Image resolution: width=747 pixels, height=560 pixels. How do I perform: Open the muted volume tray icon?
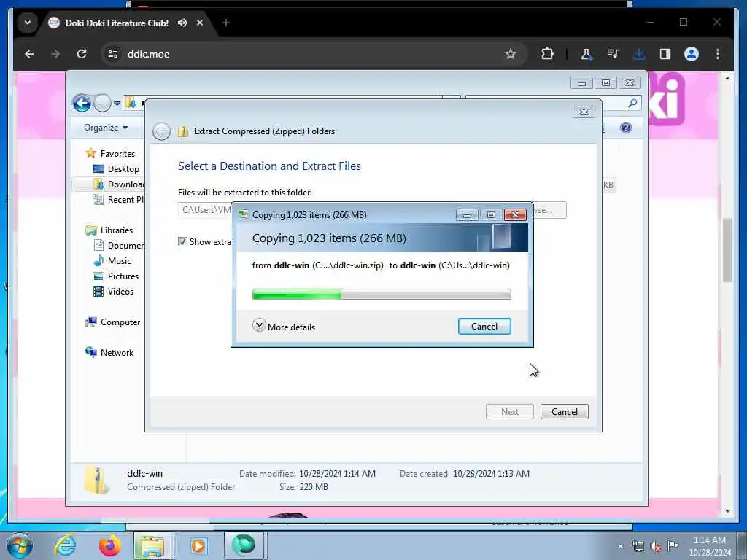656,546
